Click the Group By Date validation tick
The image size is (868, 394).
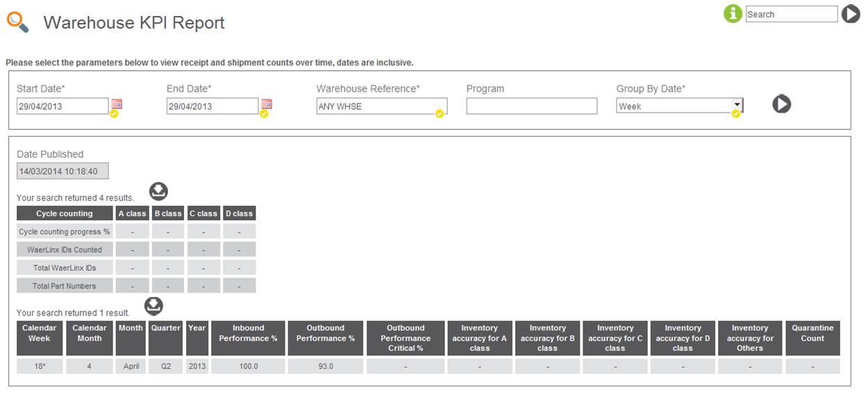[x=735, y=114]
